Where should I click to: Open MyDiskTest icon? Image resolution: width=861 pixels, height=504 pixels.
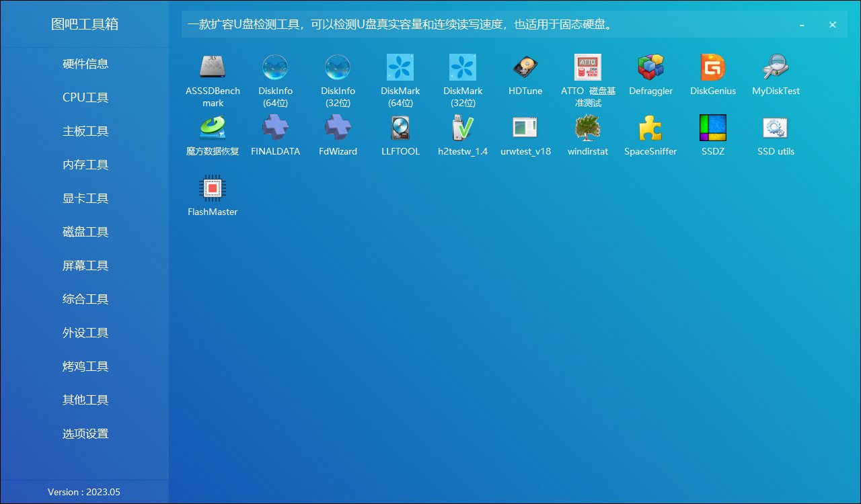pyautogui.click(x=776, y=67)
